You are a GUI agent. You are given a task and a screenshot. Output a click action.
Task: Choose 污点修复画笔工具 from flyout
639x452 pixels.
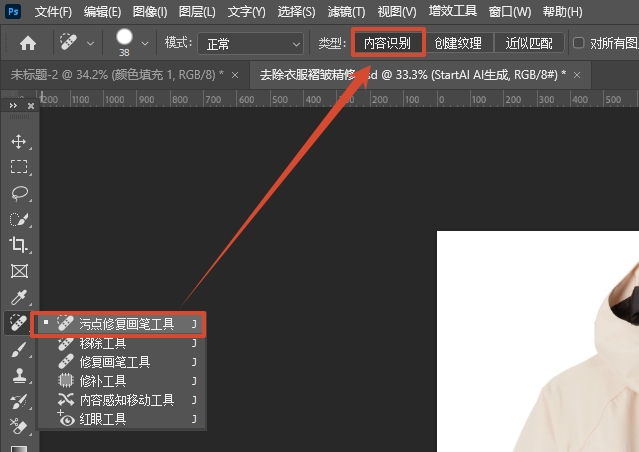[119, 324]
